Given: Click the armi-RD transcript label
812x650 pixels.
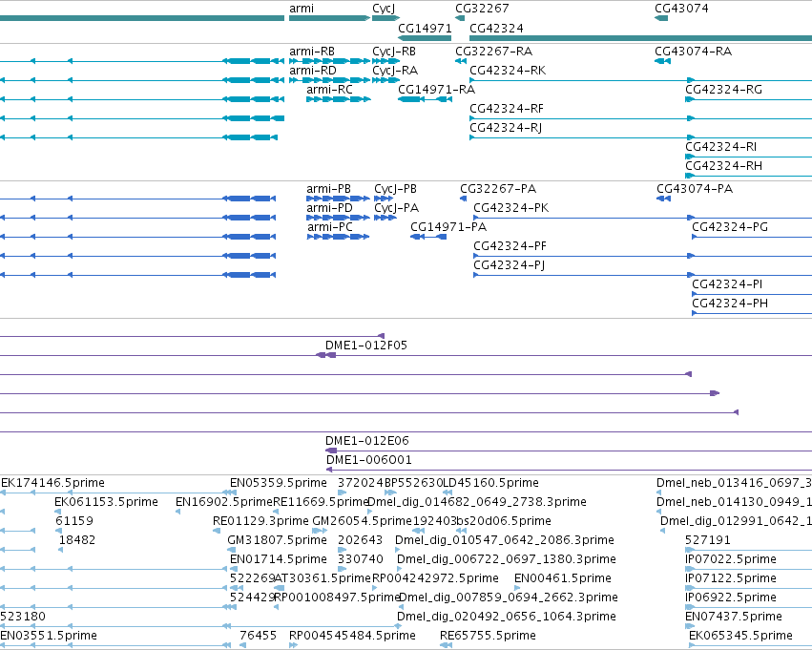Looking at the screenshot, I should (x=313, y=71).
